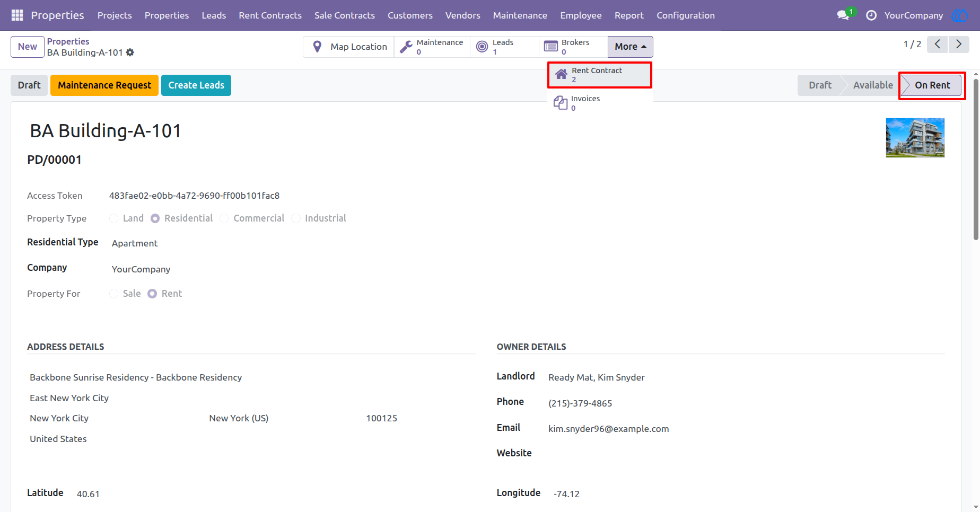Click the Brokers list icon
The image size is (980, 512).
click(x=551, y=47)
